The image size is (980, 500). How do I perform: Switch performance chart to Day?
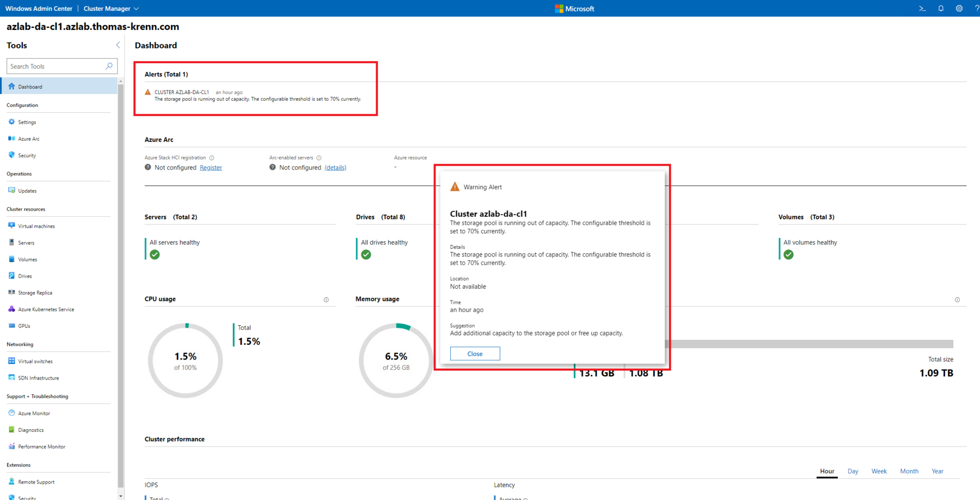853,471
